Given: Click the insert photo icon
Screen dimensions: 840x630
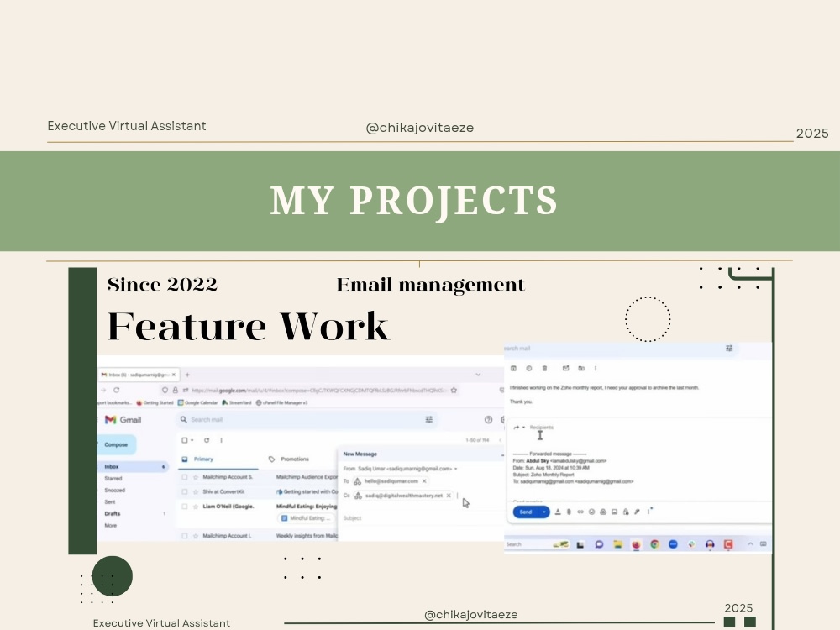Looking at the screenshot, I should (615, 512).
